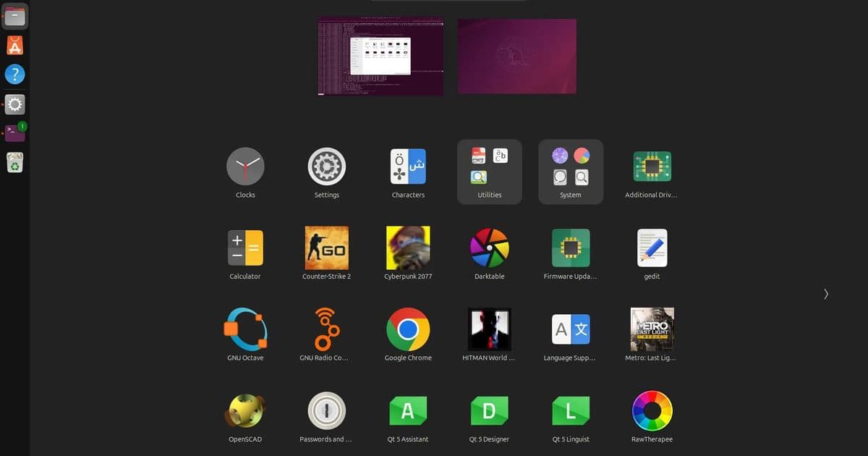Open the Trash from the dock
This screenshot has height=456, width=868.
coord(14,162)
